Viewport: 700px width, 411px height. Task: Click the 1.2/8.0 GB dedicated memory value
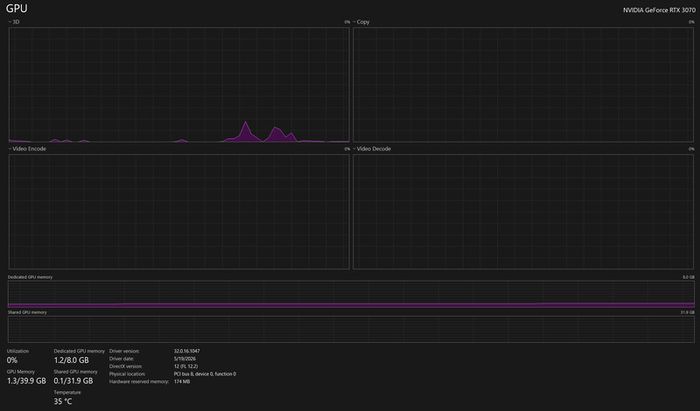tap(71, 360)
